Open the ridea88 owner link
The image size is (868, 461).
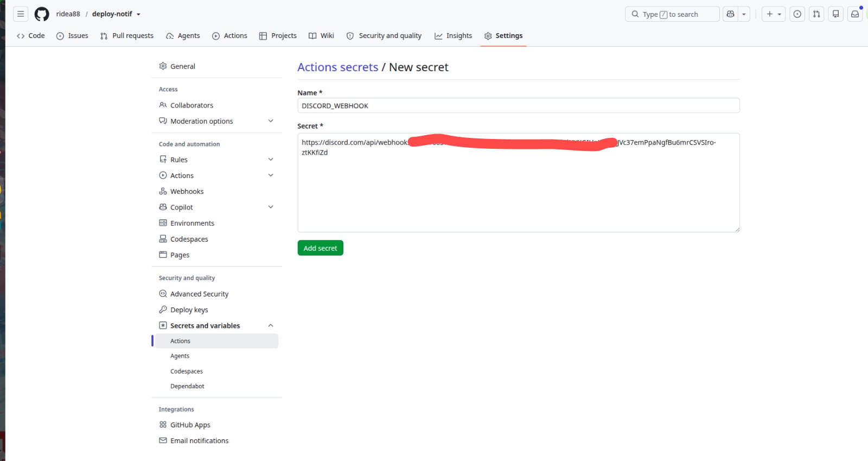pyautogui.click(x=68, y=14)
